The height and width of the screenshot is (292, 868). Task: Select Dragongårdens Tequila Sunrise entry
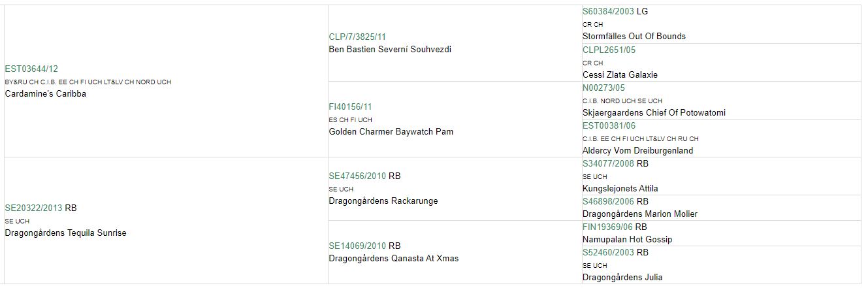pyautogui.click(x=65, y=233)
